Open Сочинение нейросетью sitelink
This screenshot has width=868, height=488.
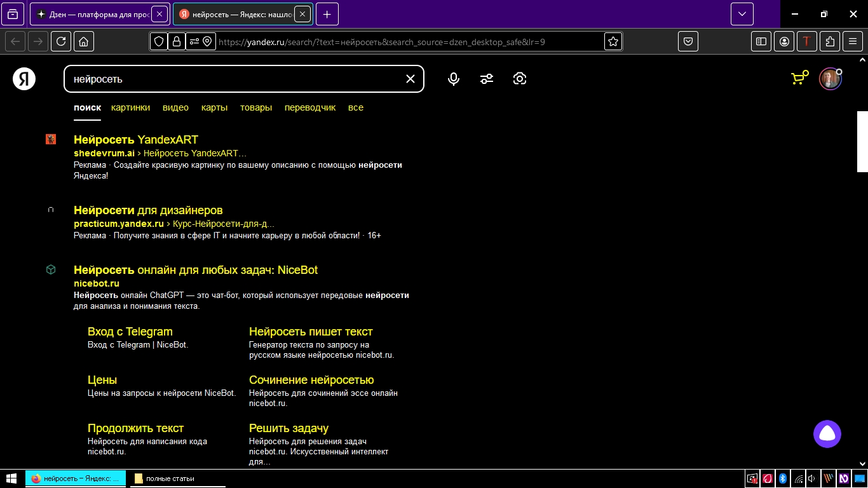click(311, 380)
